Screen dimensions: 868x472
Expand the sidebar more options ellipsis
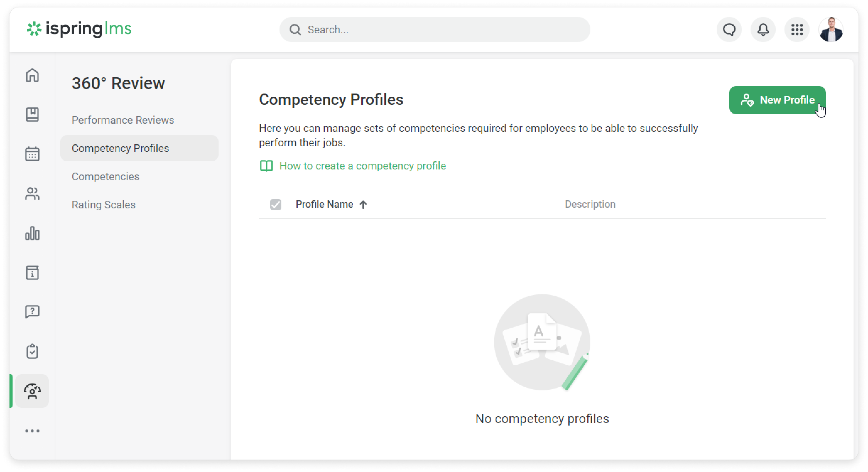click(x=32, y=431)
